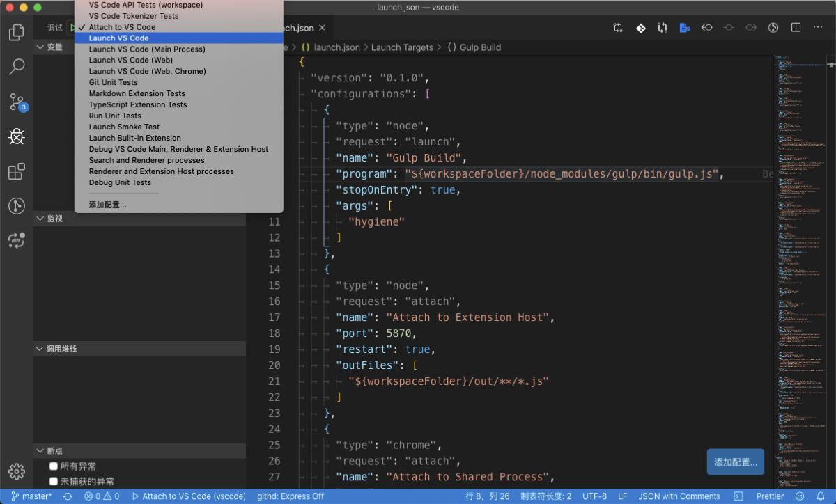Choose Launch Built-in Extension entry
The height and width of the screenshot is (504, 836).
pyautogui.click(x=179, y=138)
